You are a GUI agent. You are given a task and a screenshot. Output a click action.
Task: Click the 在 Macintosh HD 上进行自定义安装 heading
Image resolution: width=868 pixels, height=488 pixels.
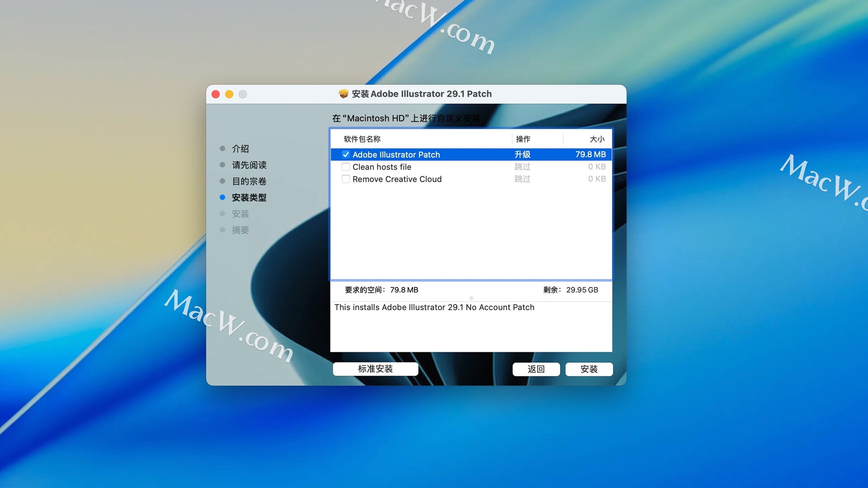pos(406,118)
